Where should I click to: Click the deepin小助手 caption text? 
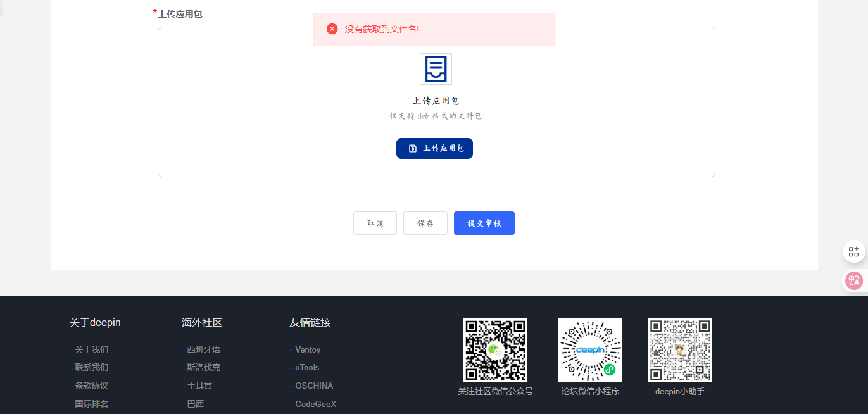680,391
